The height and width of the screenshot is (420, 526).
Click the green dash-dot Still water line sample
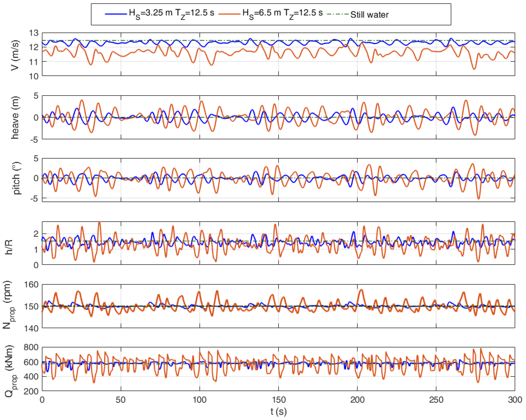[338, 14]
